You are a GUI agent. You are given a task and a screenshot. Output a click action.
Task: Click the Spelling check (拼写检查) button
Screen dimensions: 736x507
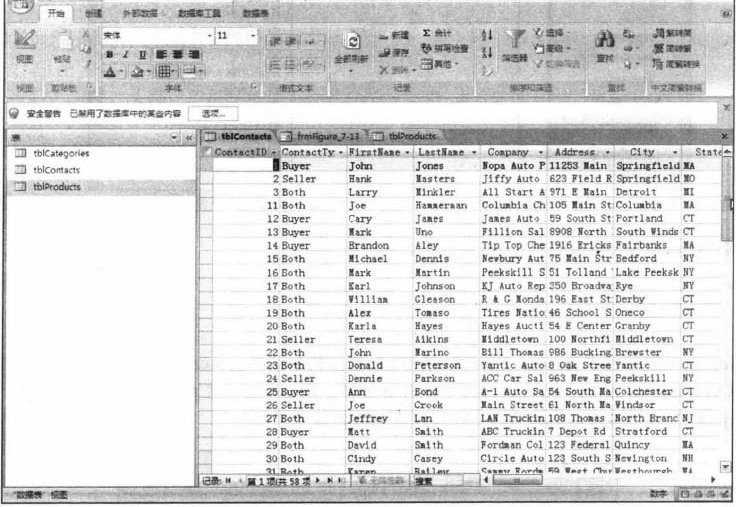(x=445, y=48)
